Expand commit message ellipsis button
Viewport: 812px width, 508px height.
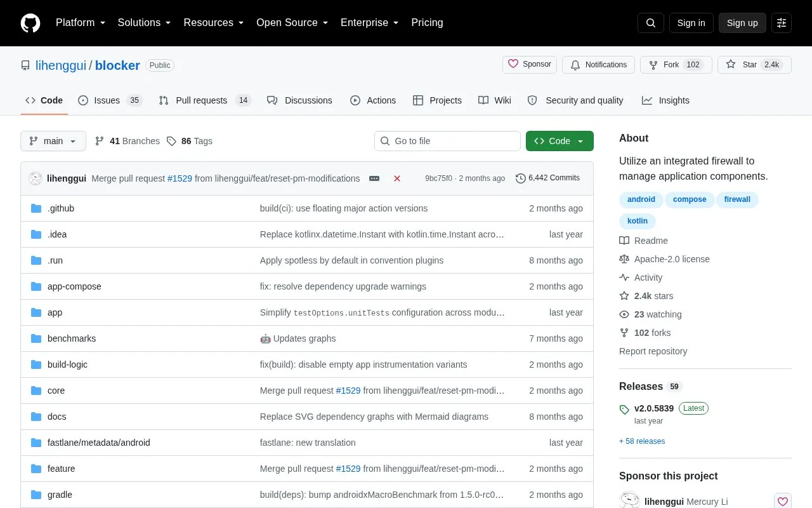374,178
